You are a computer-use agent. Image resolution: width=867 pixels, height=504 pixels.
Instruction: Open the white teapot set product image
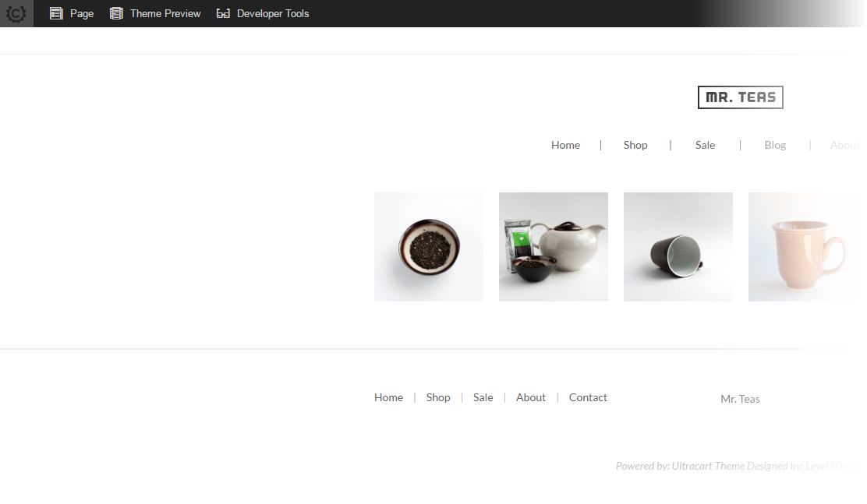[x=554, y=247]
